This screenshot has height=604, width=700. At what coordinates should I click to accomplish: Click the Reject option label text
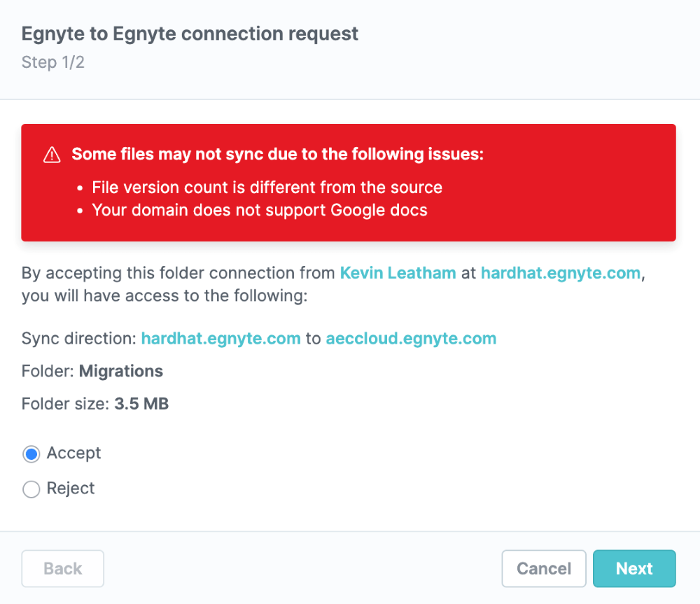point(70,488)
